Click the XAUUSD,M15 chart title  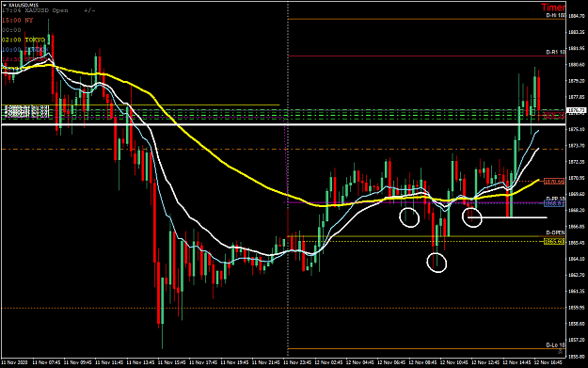pyautogui.click(x=23, y=6)
